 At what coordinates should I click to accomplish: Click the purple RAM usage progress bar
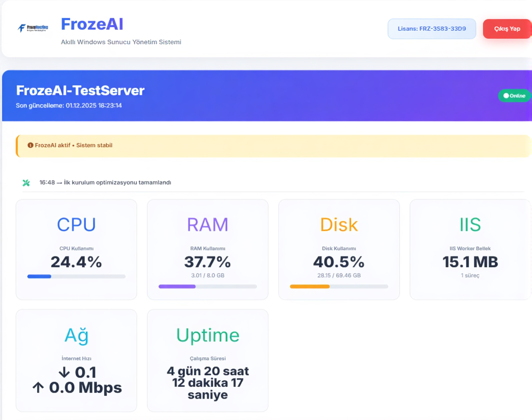point(207,286)
